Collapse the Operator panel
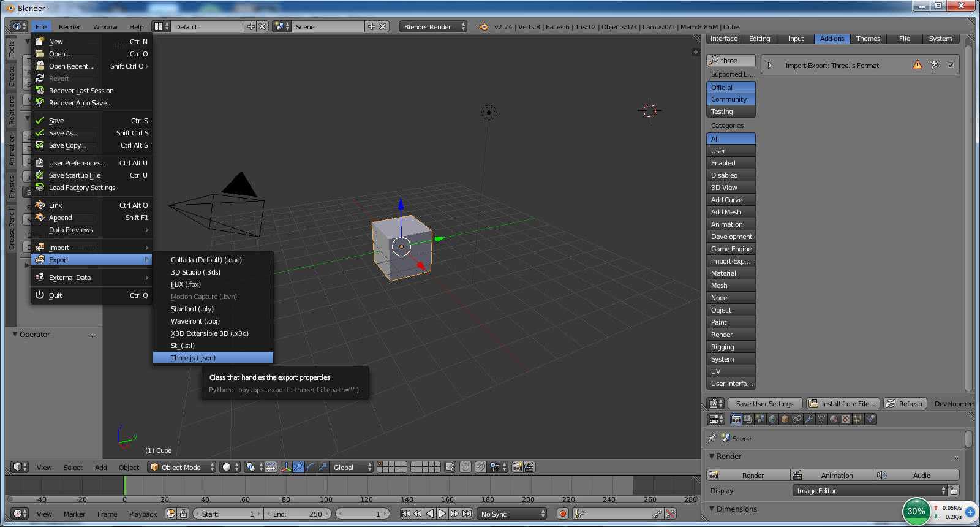The width and height of the screenshot is (980, 527). point(15,334)
